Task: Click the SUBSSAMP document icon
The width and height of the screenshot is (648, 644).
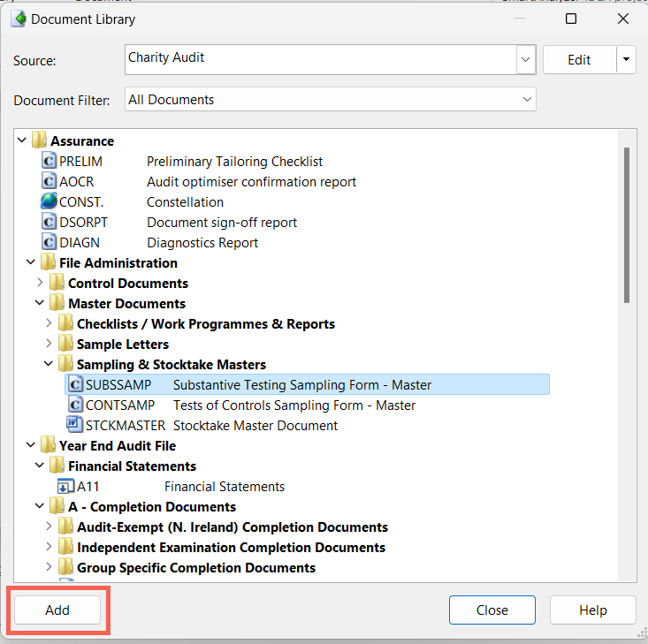Action: pyautogui.click(x=75, y=384)
